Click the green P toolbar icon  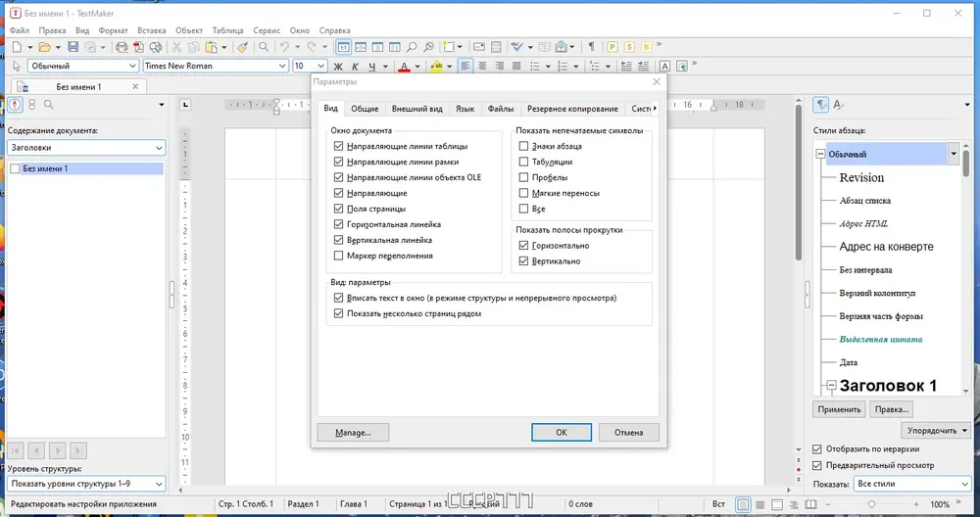pos(612,47)
